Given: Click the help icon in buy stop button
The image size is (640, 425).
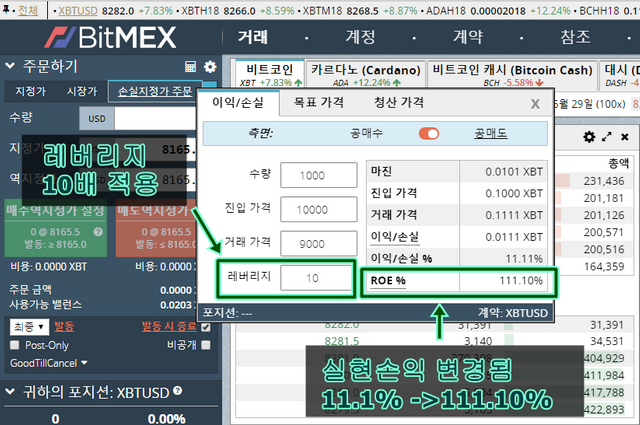Looking at the screenshot, I should tap(98, 232).
